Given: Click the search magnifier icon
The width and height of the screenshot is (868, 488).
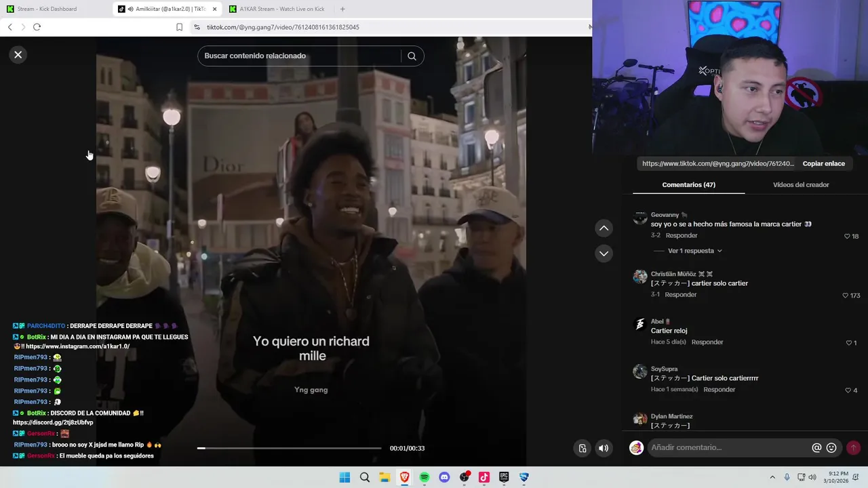Looking at the screenshot, I should [412, 56].
